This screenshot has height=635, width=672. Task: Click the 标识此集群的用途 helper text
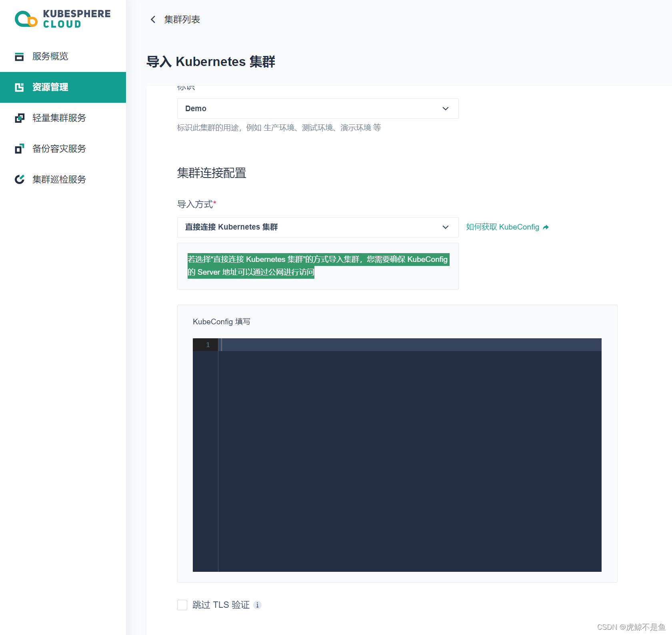click(x=279, y=128)
